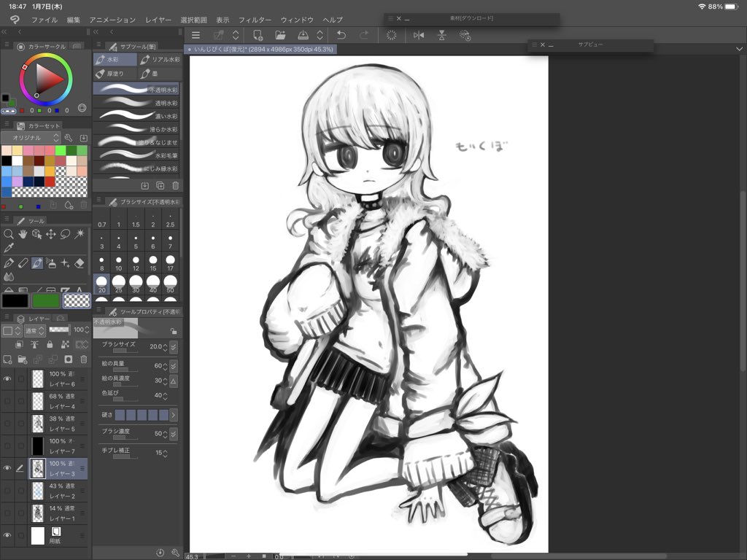Open the 編集 menu
The height and width of the screenshot is (560, 747).
point(74,20)
